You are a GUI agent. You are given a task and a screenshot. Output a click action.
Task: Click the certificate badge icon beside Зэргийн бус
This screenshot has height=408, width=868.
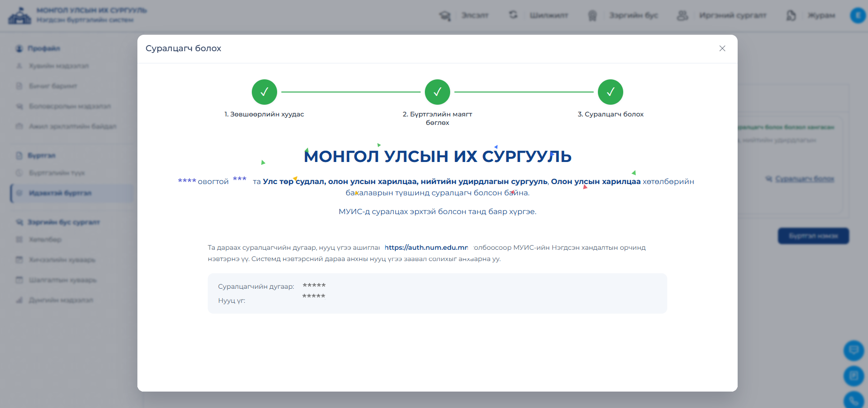[x=593, y=15]
